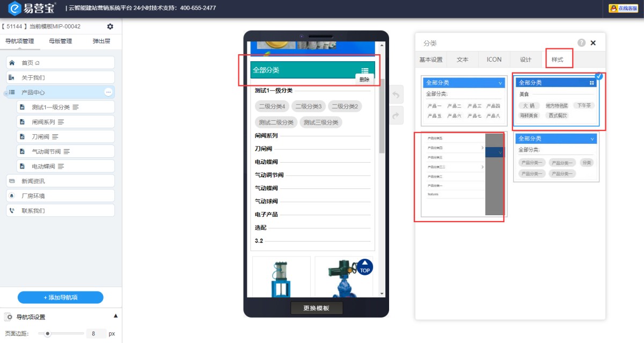
Task: Open the 样式 tab
Action: [558, 60]
